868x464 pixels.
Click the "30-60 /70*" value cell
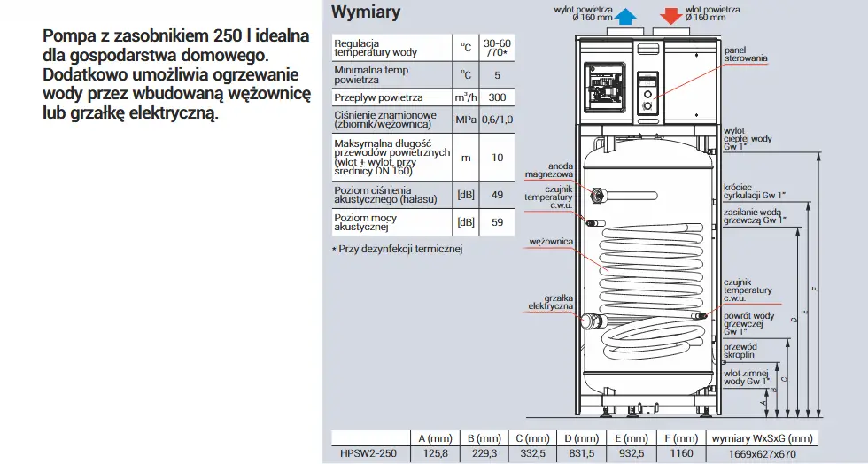coord(497,48)
